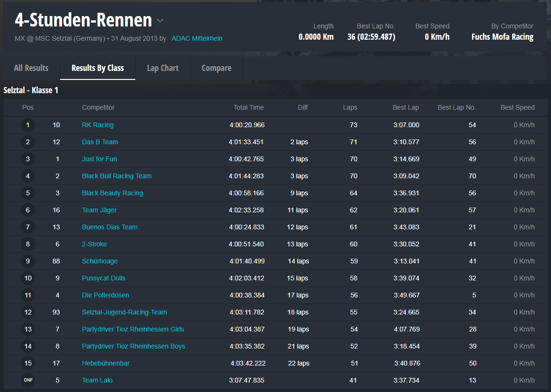View the Team Jäger competitor page
This screenshot has height=392, width=551.
pos(99,210)
